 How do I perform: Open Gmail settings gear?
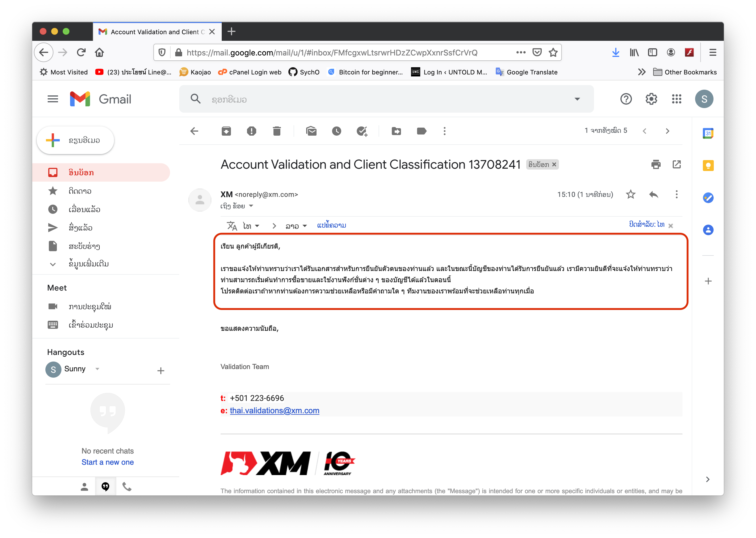click(x=651, y=99)
